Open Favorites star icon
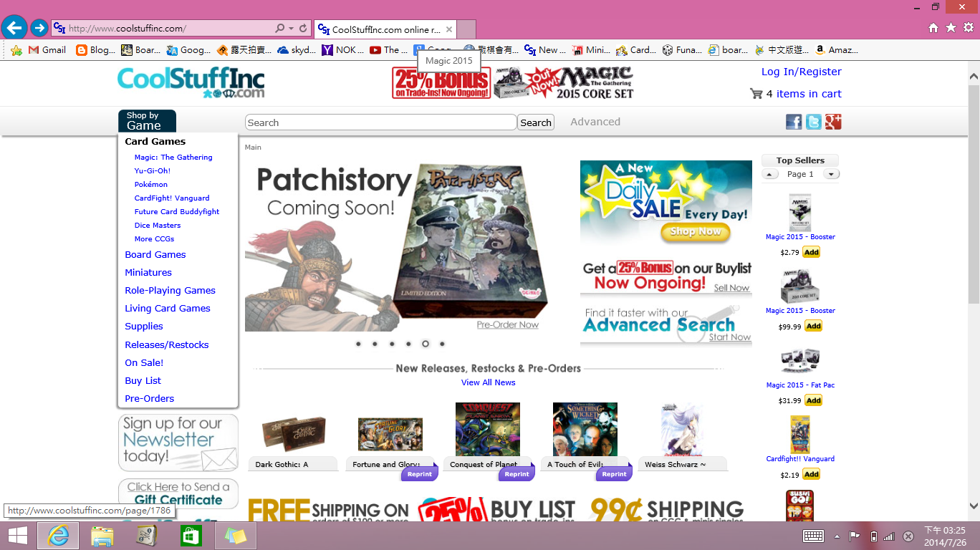Viewport: 980px width, 550px height. pyautogui.click(x=951, y=28)
